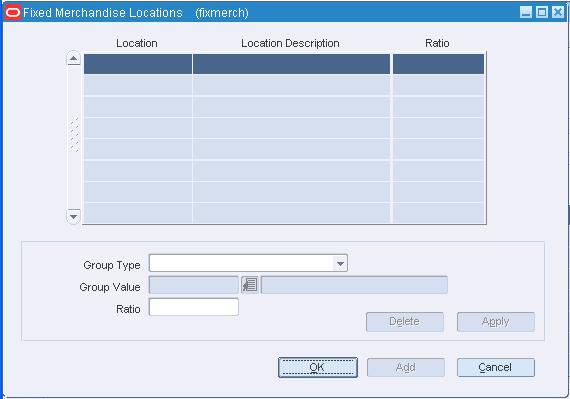Image resolution: width=570 pixels, height=399 pixels.
Task: Click the Group Value code field
Action: pos(194,285)
